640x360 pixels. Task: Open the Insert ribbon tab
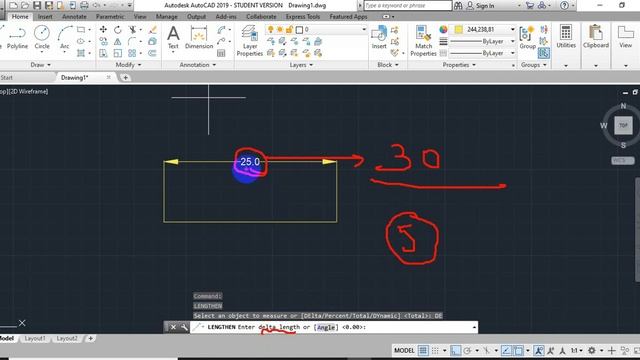tap(45, 16)
